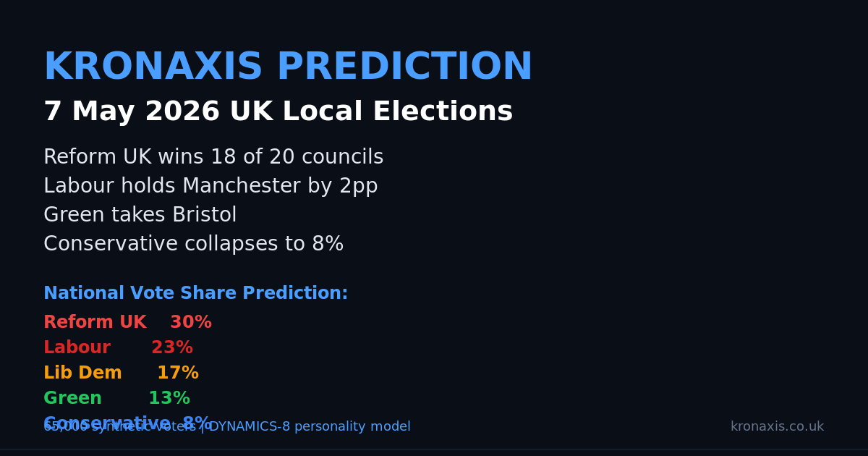
Task: Click the Labour vote share label
Action: (x=77, y=348)
